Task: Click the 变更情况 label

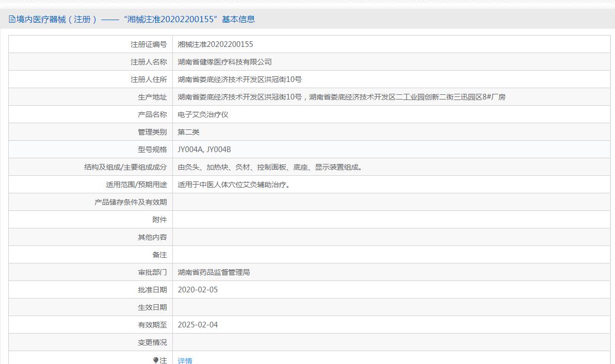Action: coord(152,342)
